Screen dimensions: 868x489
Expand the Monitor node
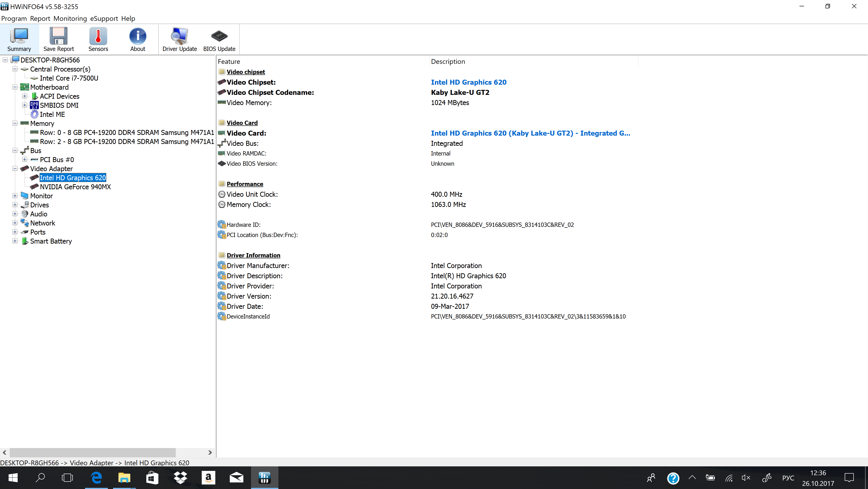pos(15,196)
